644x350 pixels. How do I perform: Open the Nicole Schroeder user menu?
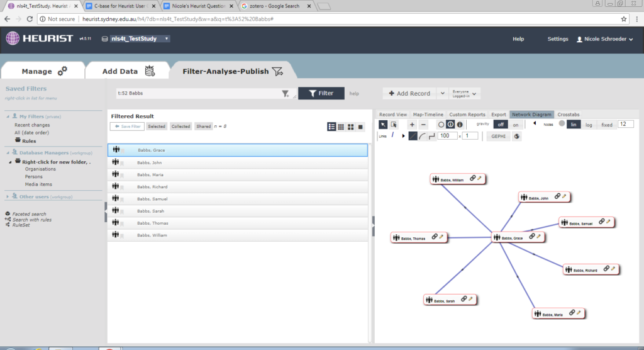click(604, 39)
